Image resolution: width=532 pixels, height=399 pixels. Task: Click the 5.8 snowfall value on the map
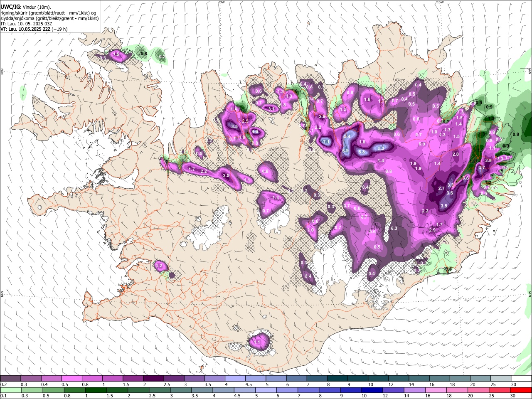click(362, 152)
